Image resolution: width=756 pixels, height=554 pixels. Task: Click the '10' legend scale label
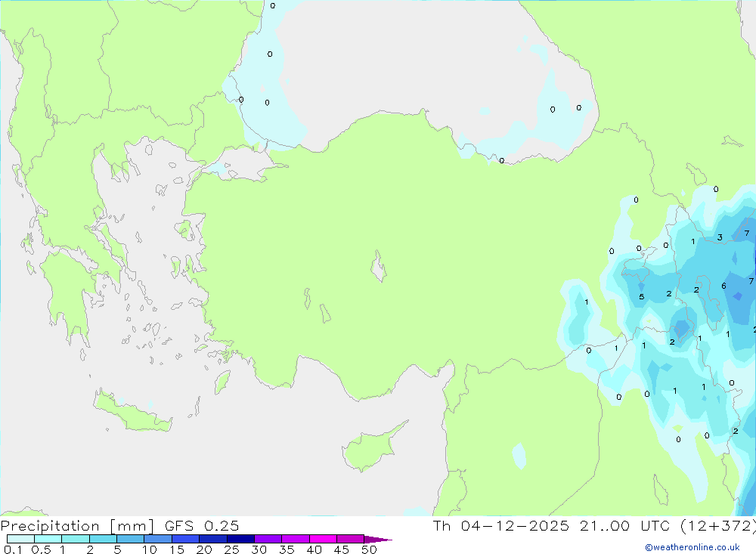(x=150, y=549)
